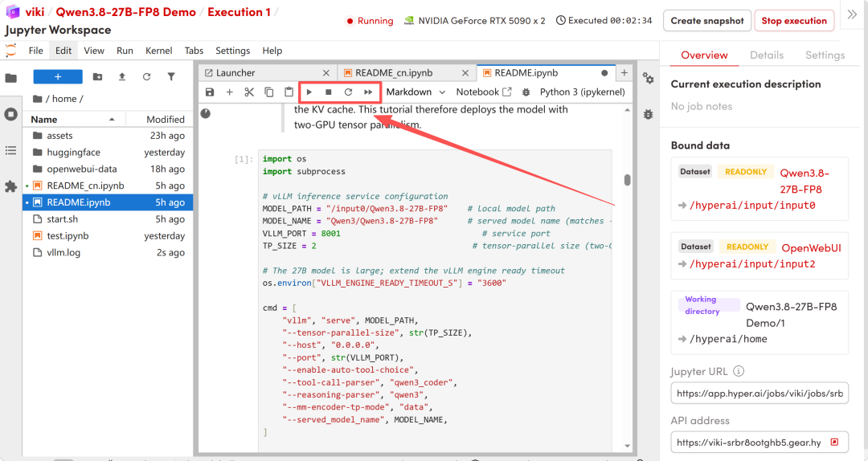868x461 pixels.
Task: Open the Kernel menu
Action: [x=159, y=51]
